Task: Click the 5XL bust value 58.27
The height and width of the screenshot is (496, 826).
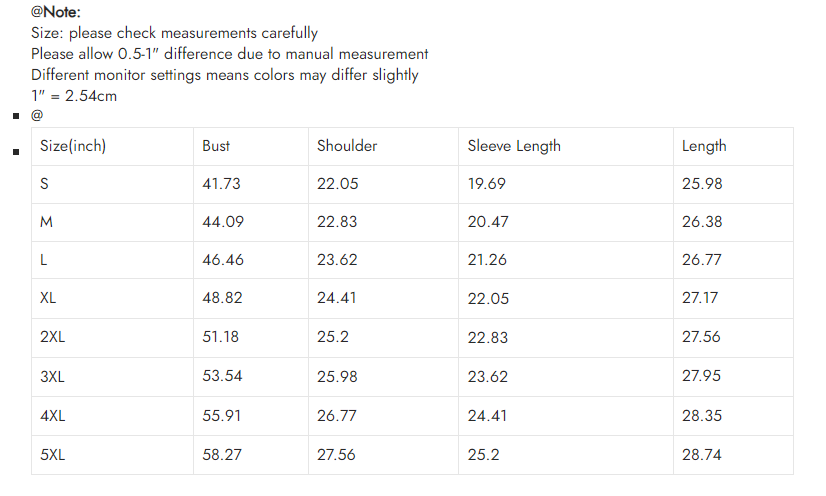Action: [x=222, y=454]
